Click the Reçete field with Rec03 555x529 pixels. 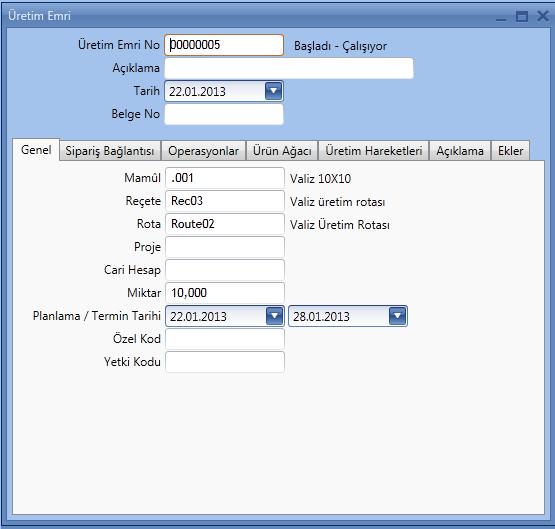(225, 201)
